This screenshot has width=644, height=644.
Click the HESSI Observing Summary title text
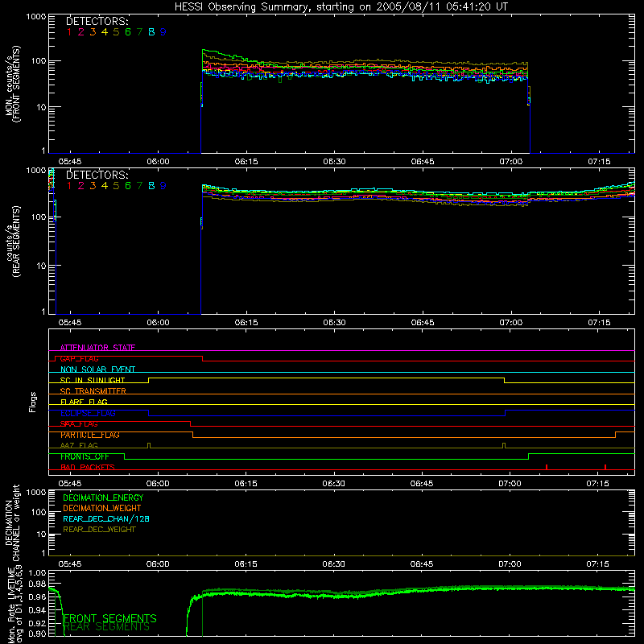(341, 7)
